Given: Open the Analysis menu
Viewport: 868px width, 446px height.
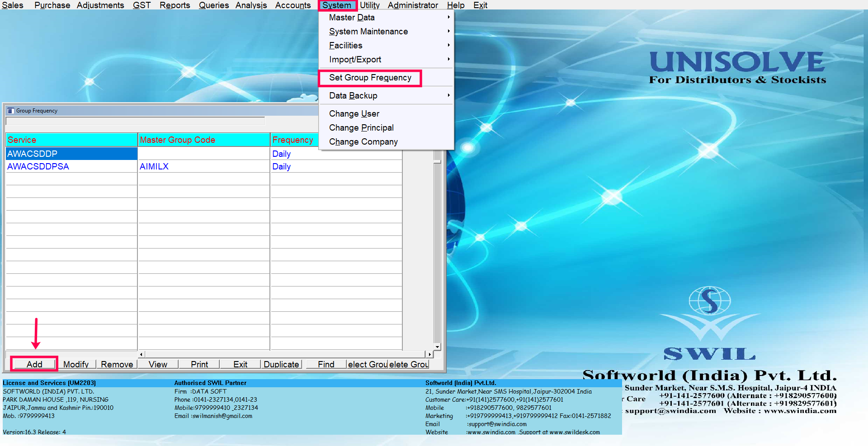Looking at the screenshot, I should (x=251, y=5).
